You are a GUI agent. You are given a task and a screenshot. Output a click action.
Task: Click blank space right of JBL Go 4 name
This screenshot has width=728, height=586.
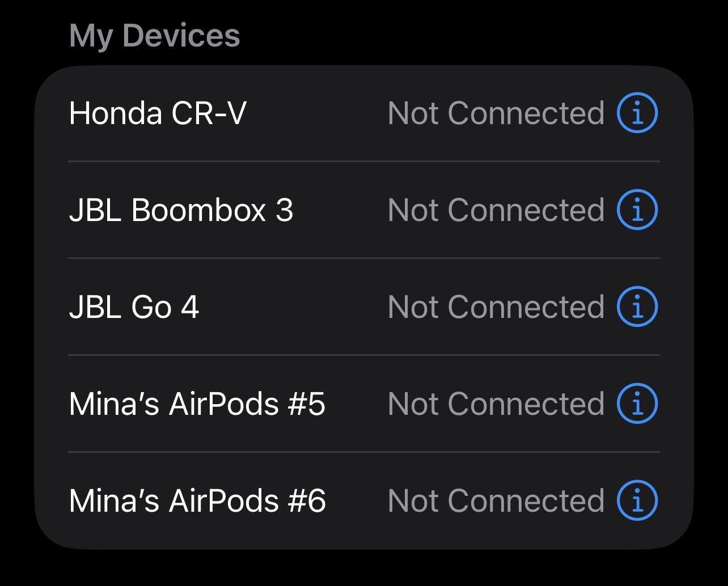292,307
